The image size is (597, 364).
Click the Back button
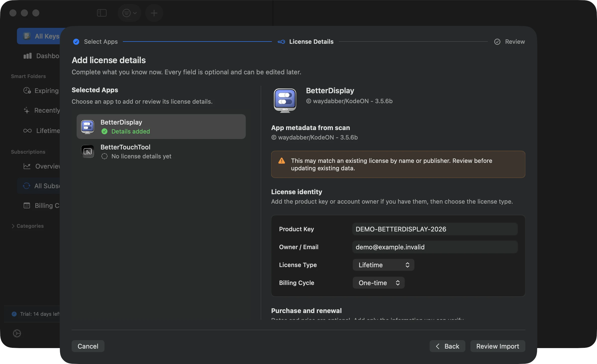tap(447, 346)
